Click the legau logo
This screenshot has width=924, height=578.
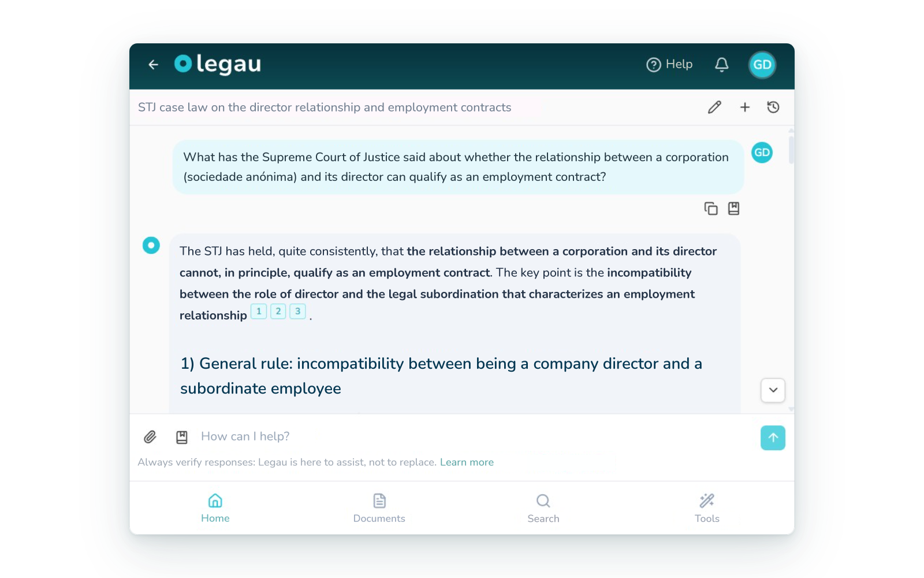coord(218,64)
